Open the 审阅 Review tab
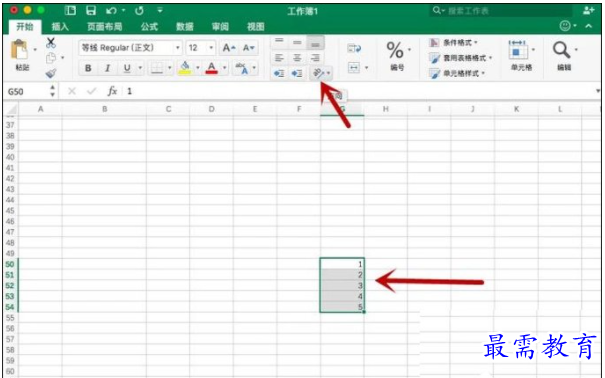The image size is (605, 378). (220, 27)
